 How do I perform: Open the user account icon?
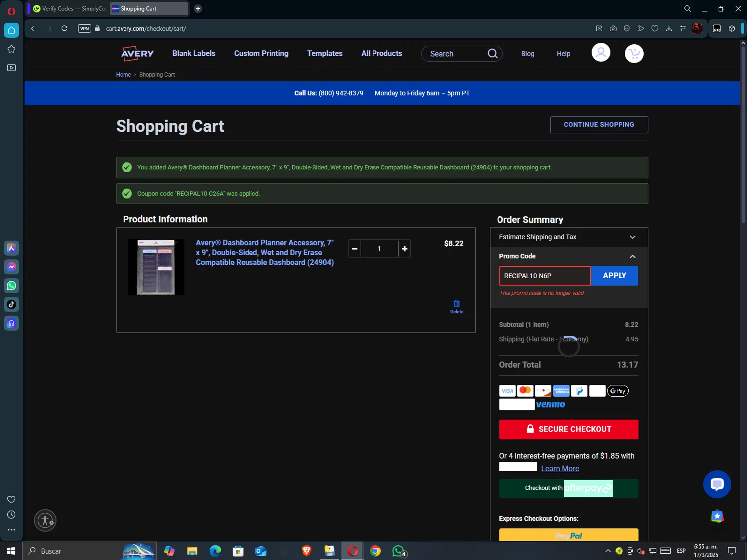point(601,52)
